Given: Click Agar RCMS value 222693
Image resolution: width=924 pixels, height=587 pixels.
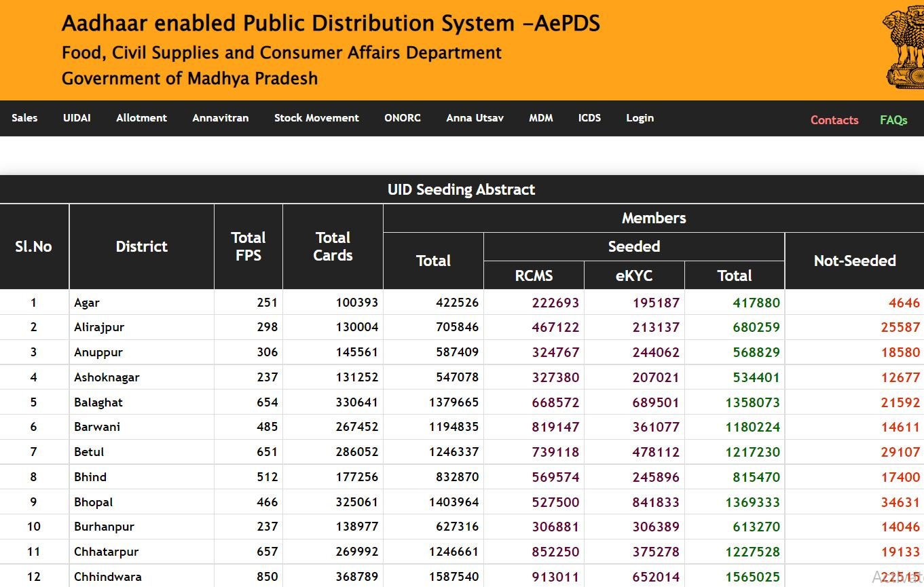Looking at the screenshot, I should [555, 303].
